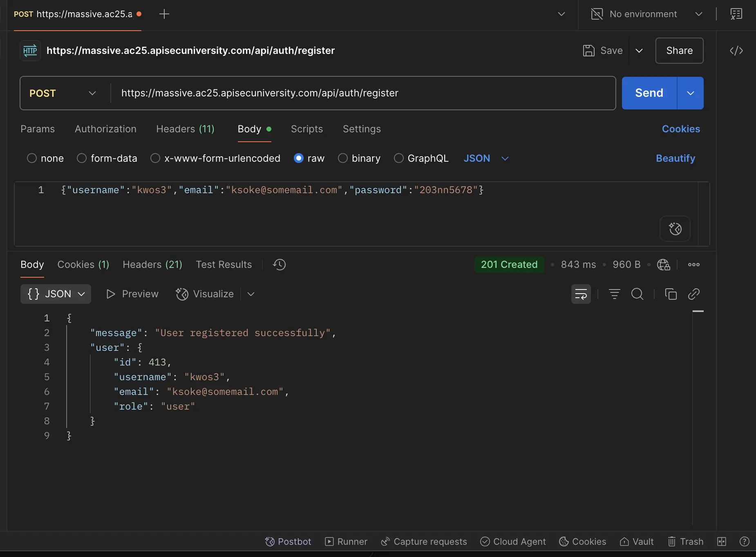This screenshot has height=557, width=756.
Task: Click Capture requests in the status bar
Action: 424,541
